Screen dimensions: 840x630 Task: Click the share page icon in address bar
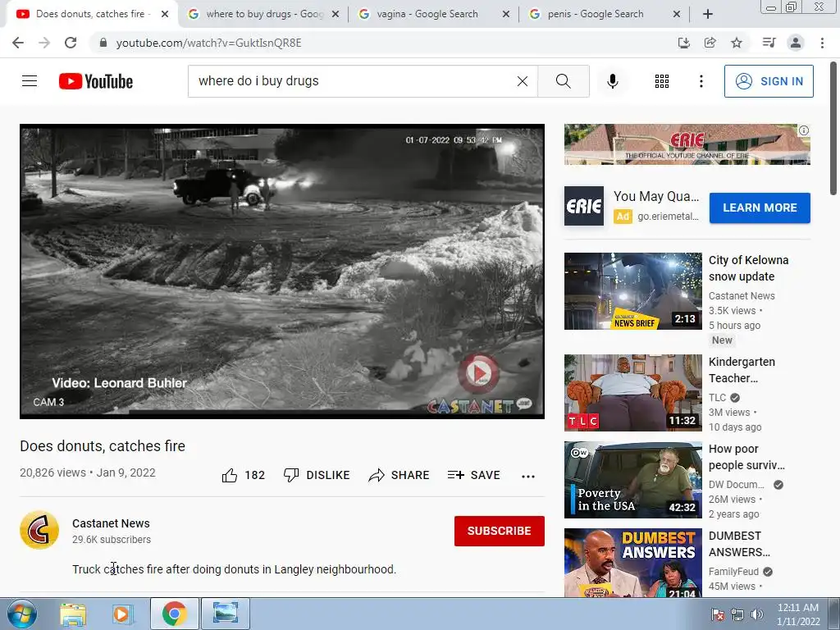click(x=710, y=43)
